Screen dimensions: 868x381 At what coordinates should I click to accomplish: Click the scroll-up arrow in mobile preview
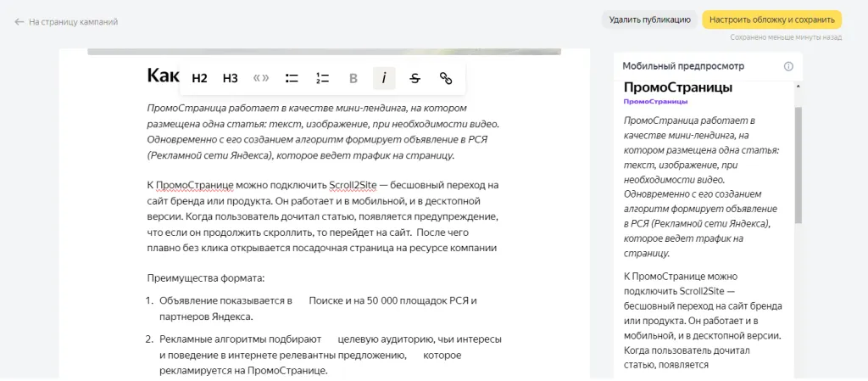(x=798, y=87)
